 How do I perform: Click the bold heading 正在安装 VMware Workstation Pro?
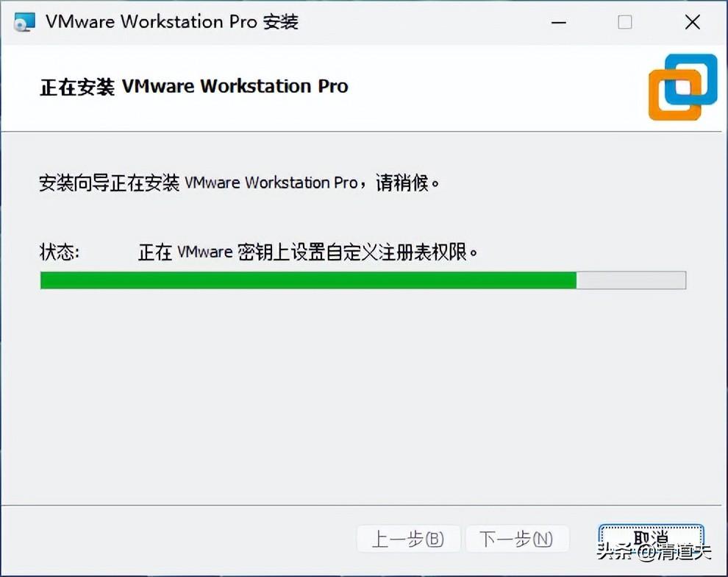pyautogui.click(x=194, y=86)
